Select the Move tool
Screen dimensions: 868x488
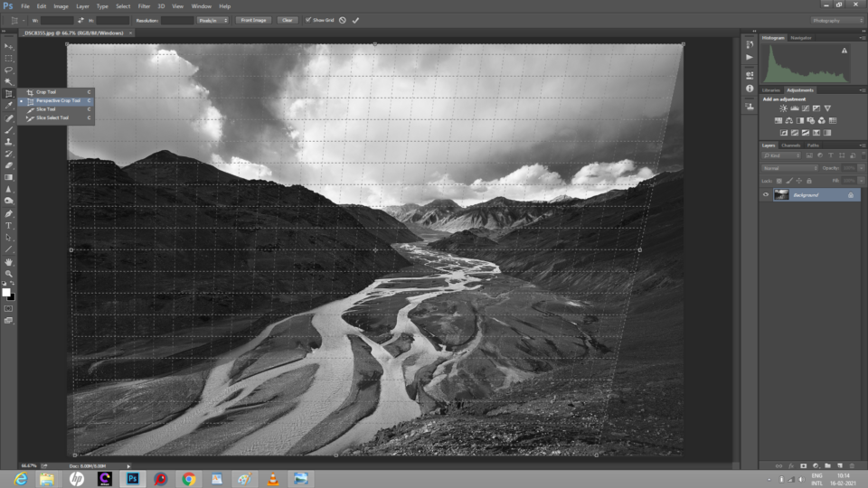(9, 47)
